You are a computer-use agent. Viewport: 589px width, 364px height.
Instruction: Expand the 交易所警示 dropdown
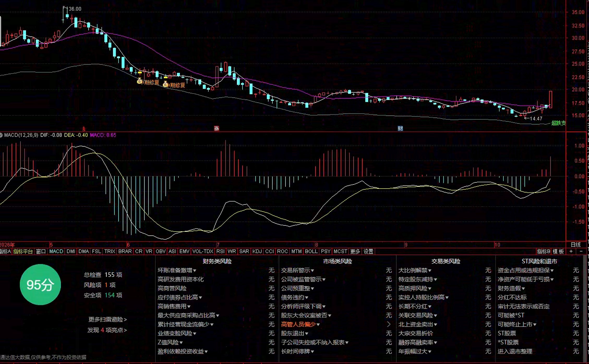[297, 270]
